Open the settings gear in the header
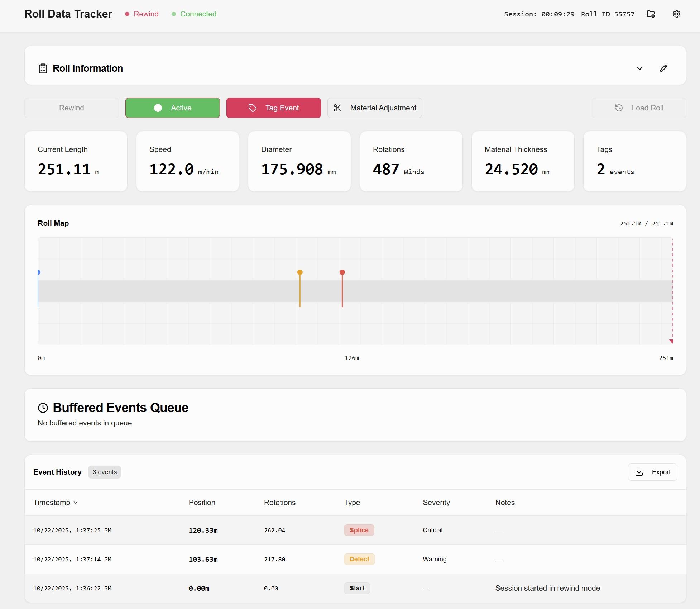The width and height of the screenshot is (700, 609). pos(676,14)
